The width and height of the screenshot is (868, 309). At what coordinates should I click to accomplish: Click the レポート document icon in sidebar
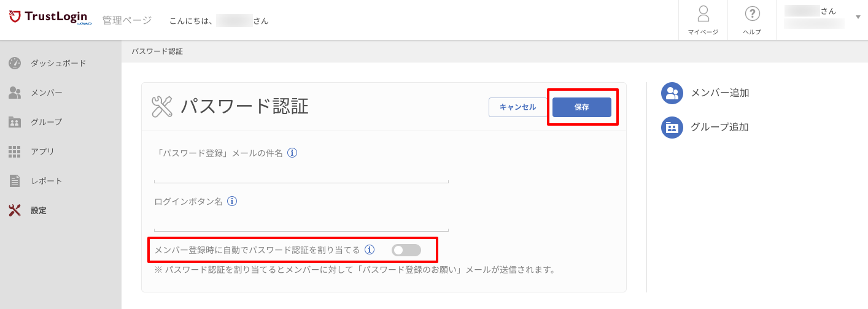click(15, 181)
